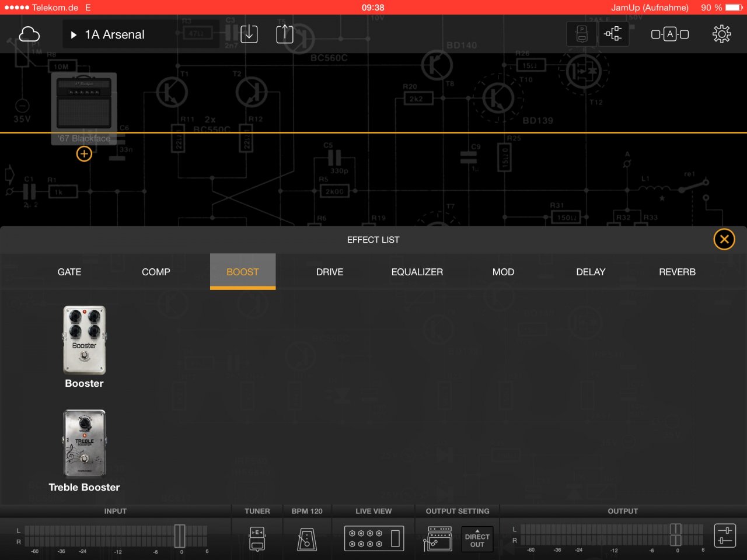Switch to the DELAY tab
The height and width of the screenshot is (560, 747).
point(591,272)
